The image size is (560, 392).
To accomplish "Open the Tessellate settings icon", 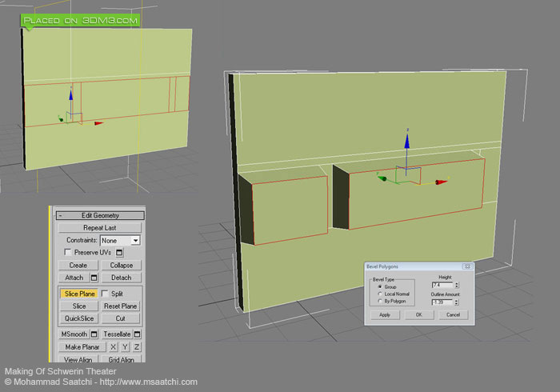I will click(138, 334).
